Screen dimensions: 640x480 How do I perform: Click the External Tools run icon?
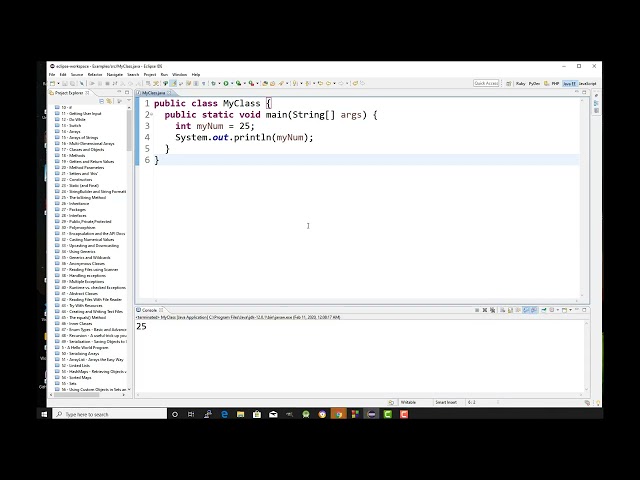tap(251, 83)
